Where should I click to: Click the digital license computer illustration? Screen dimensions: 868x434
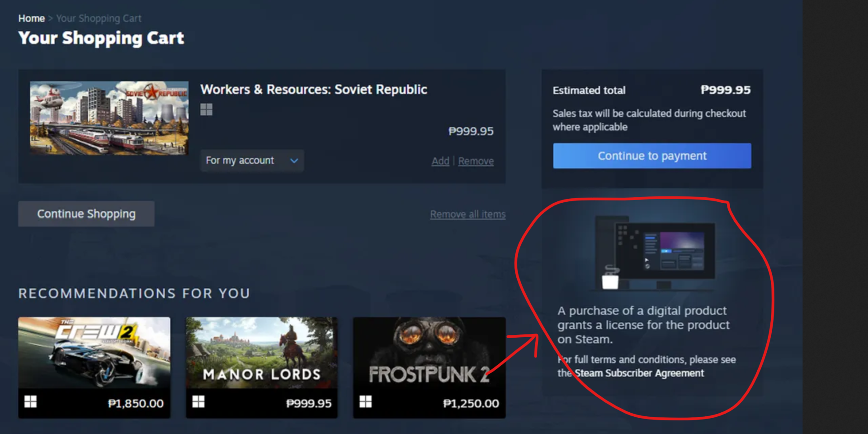coord(656,253)
